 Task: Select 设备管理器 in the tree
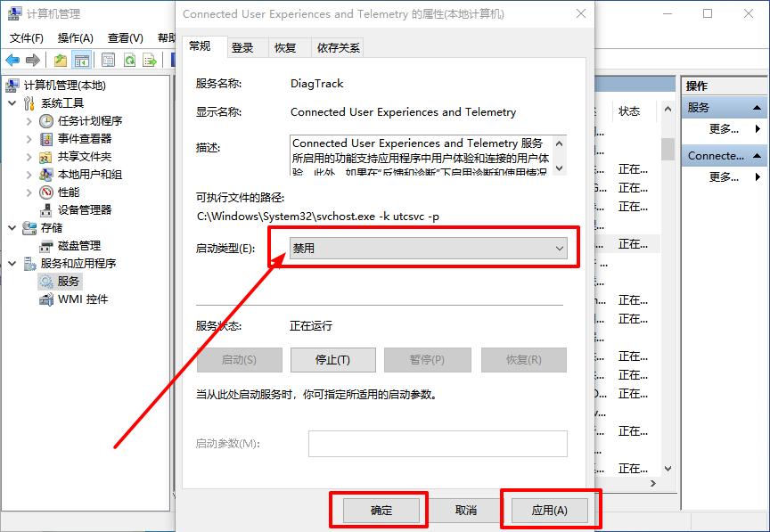point(84,209)
